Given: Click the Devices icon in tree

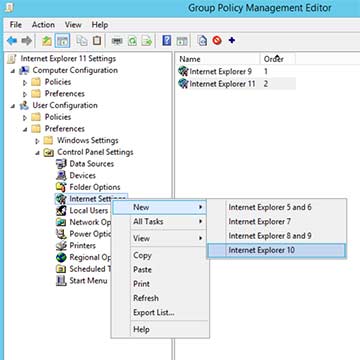Looking at the screenshot, I should (x=61, y=175).
